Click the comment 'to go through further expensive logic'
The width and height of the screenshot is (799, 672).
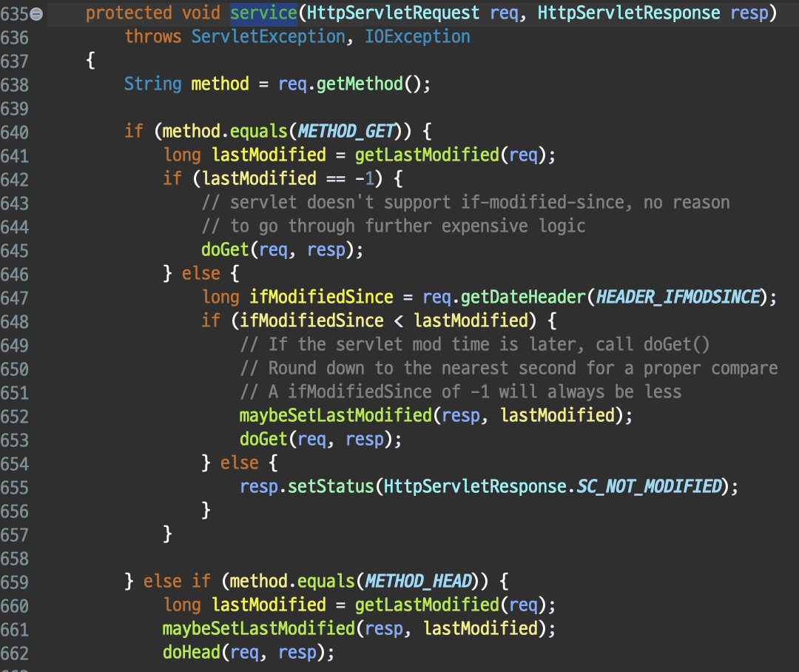394,226
